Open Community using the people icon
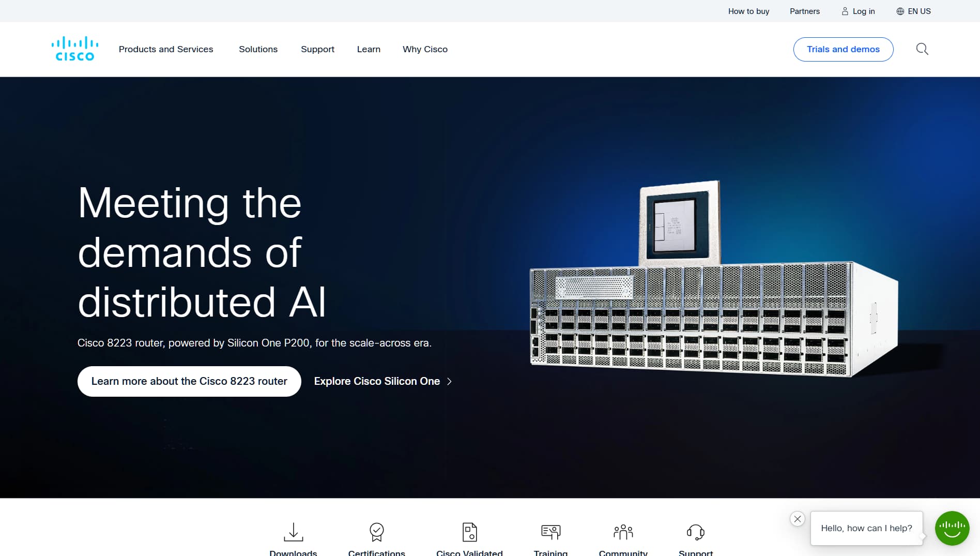The image size is (980, 556). pos(623,532)
